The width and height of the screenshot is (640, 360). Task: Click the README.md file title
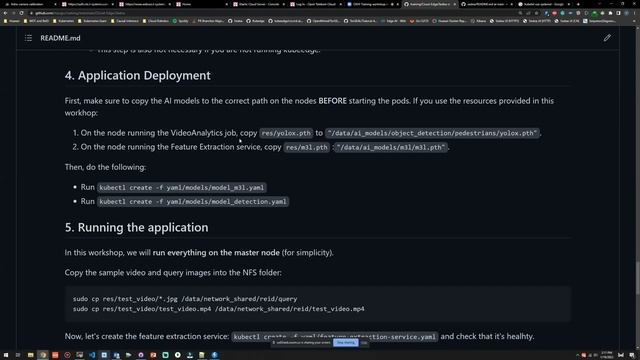[x=60, y=38]
